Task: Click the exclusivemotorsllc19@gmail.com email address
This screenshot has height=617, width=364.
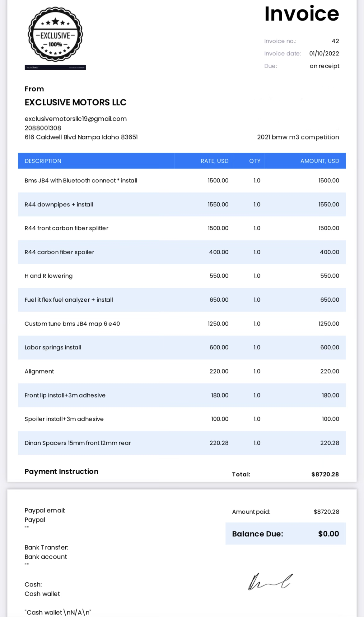Action: [x=76, y=119]
